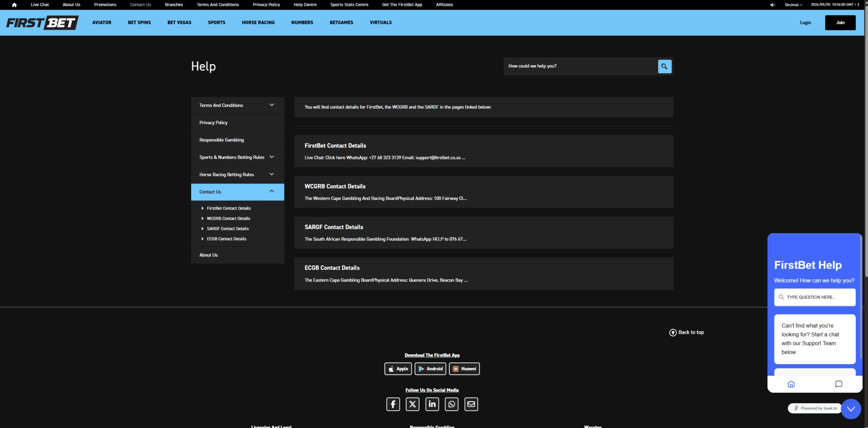Open the chat widget home tab icon

click(x=791, y=384)
